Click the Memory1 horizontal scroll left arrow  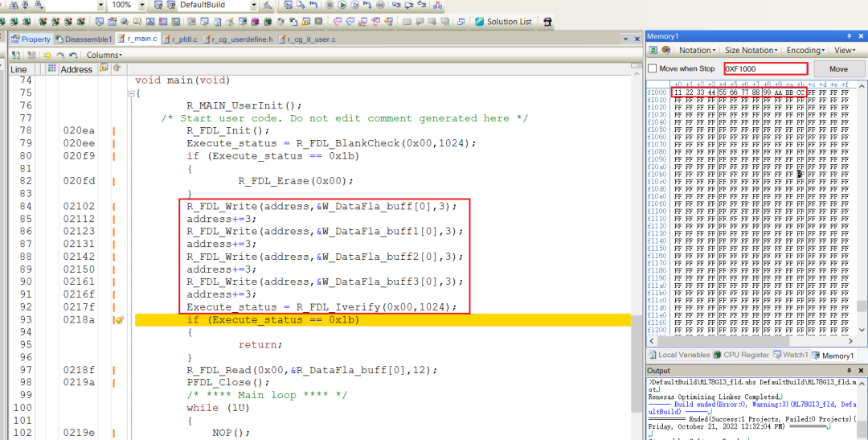(x=652, y=341)
